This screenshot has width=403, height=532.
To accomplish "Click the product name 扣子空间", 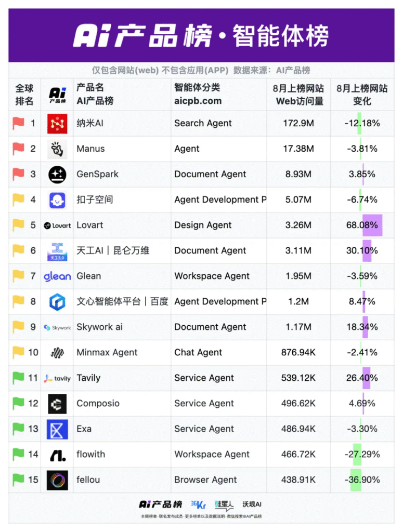I will pos(95,199).
